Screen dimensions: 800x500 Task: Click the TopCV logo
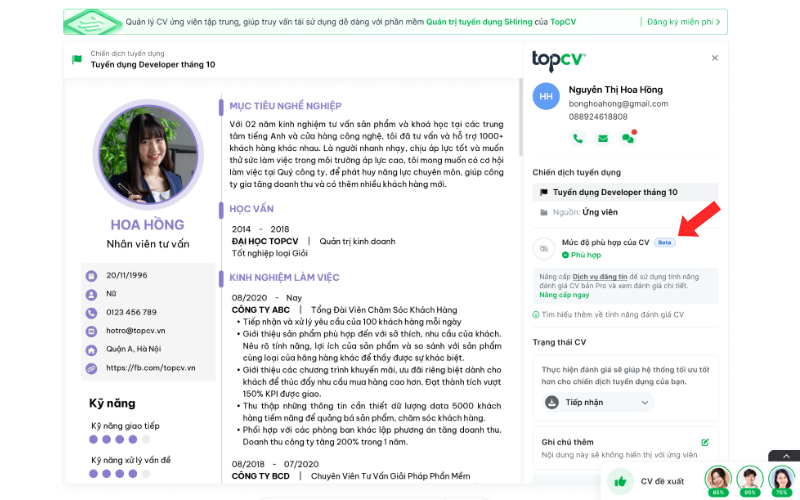[559, 60]
